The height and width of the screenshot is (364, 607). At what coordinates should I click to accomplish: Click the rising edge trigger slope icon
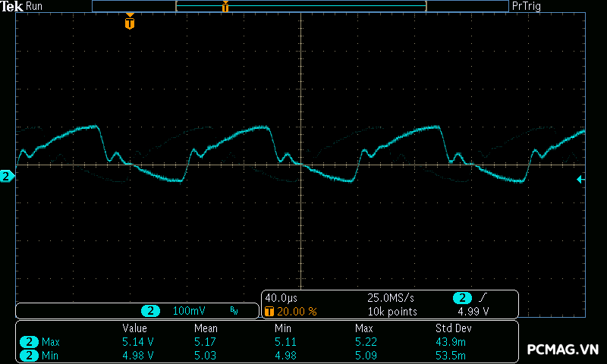[x=483, y=298]
